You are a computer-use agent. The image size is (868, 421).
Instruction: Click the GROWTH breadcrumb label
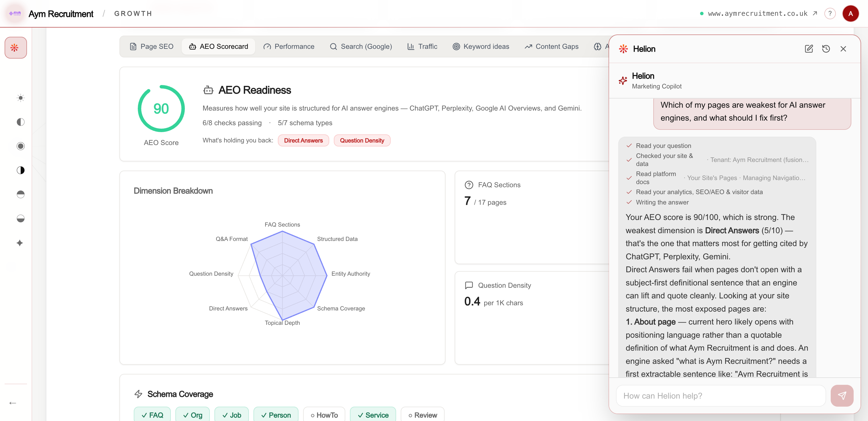(133, 13)
